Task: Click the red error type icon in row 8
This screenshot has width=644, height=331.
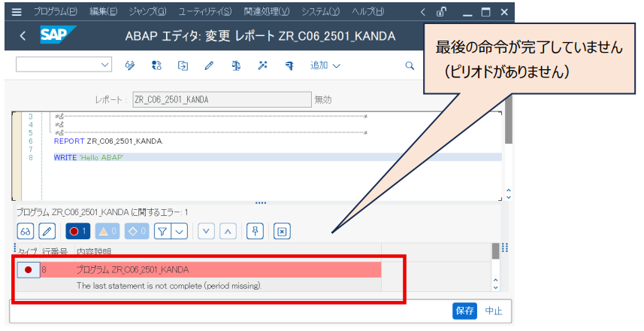Action: [29, 270]
